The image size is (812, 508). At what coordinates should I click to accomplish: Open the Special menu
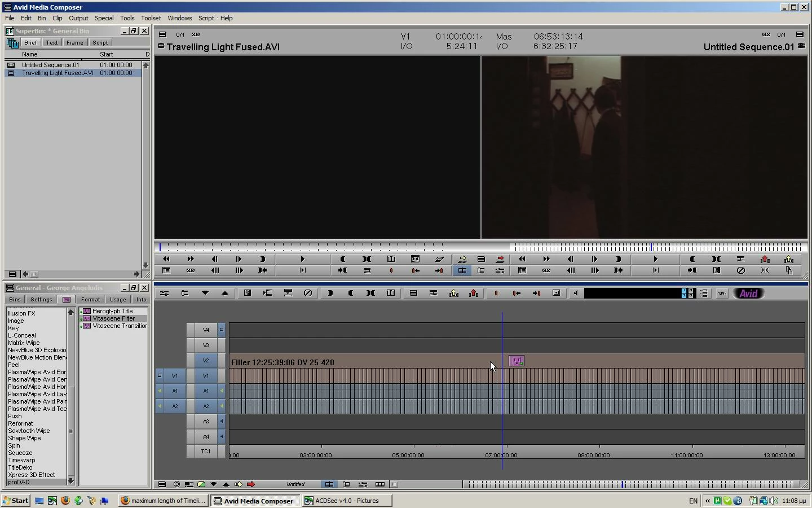coord(104,18)
